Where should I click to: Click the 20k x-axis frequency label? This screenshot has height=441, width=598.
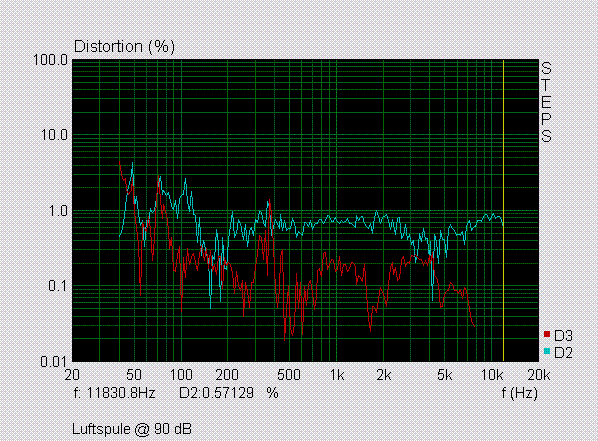(539, 375)
